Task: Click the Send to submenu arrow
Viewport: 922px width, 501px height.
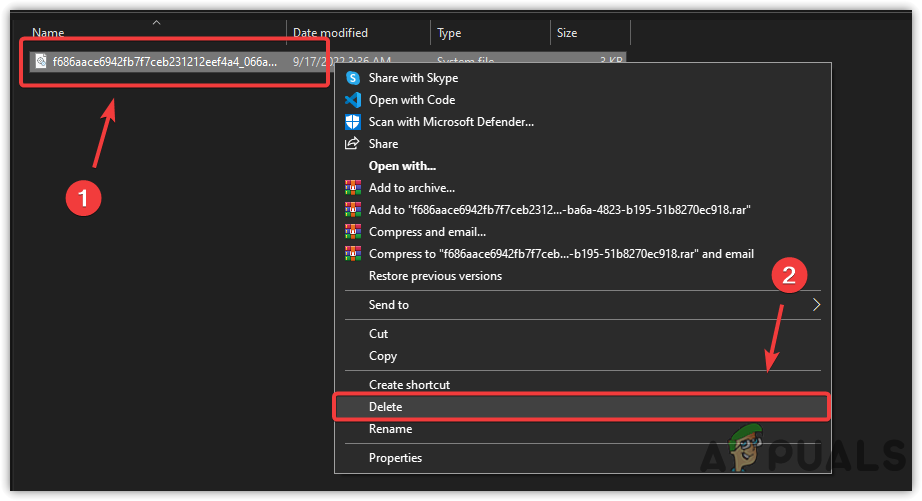Action: click(816, 305)
